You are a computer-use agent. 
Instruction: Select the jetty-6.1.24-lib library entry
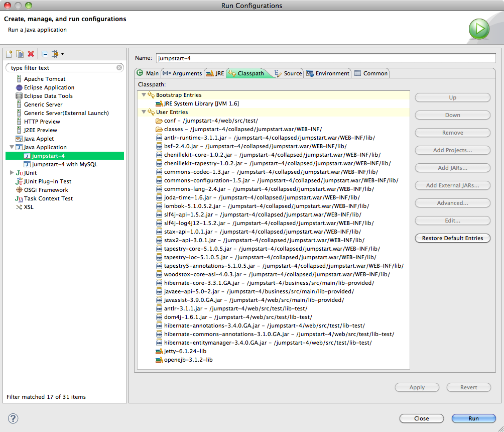(181, 351)
